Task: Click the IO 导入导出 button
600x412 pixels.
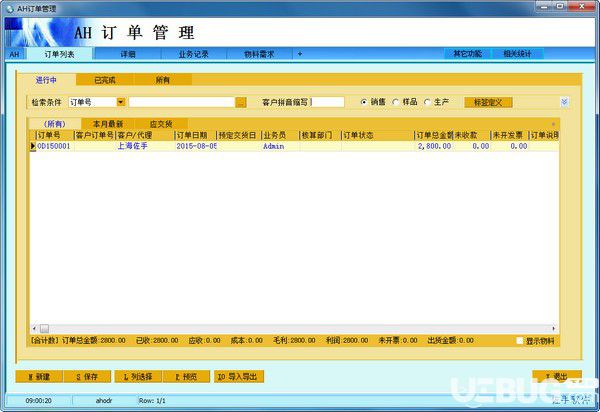Action: pyautogui.click(x=239, y=376)
